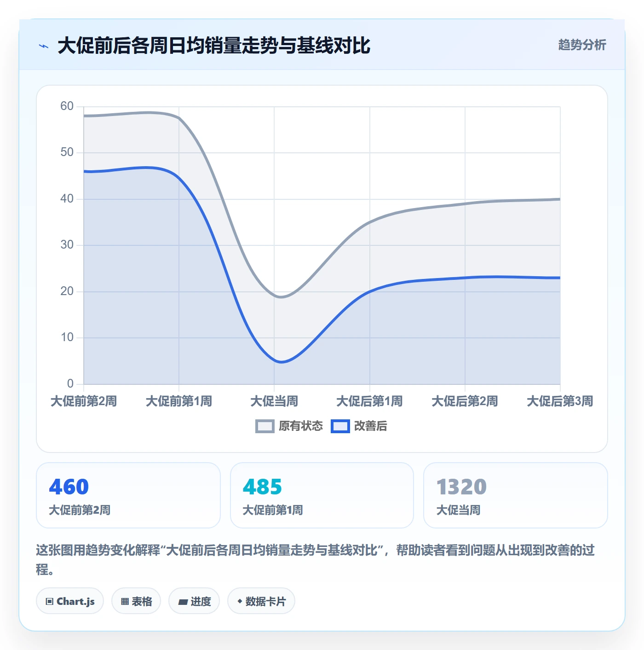Click the 0 y-axis tick label
The image size is (644, 650).
(x=70, y=384)
